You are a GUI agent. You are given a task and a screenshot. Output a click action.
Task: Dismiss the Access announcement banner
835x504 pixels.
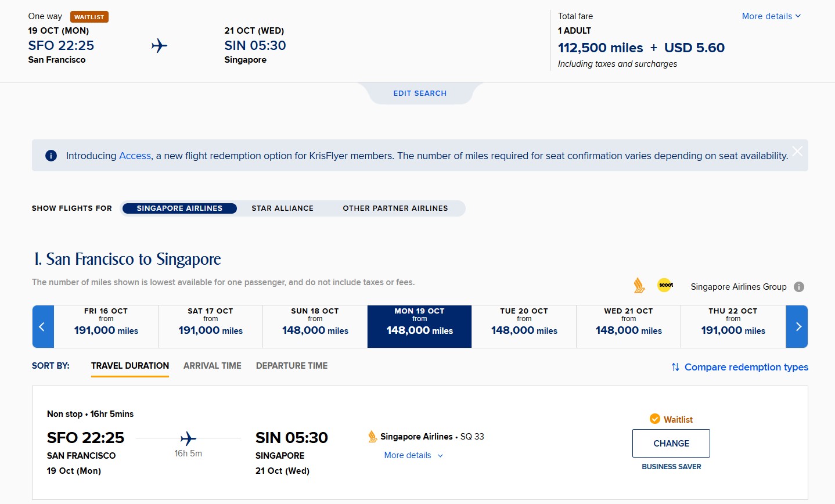(x=797, y=151)
